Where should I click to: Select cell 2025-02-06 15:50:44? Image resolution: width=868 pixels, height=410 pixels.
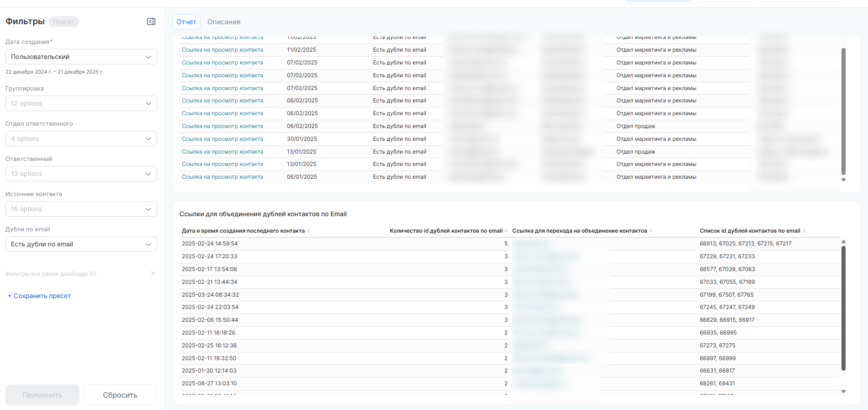pyautogui.click(x=210, y=320)
